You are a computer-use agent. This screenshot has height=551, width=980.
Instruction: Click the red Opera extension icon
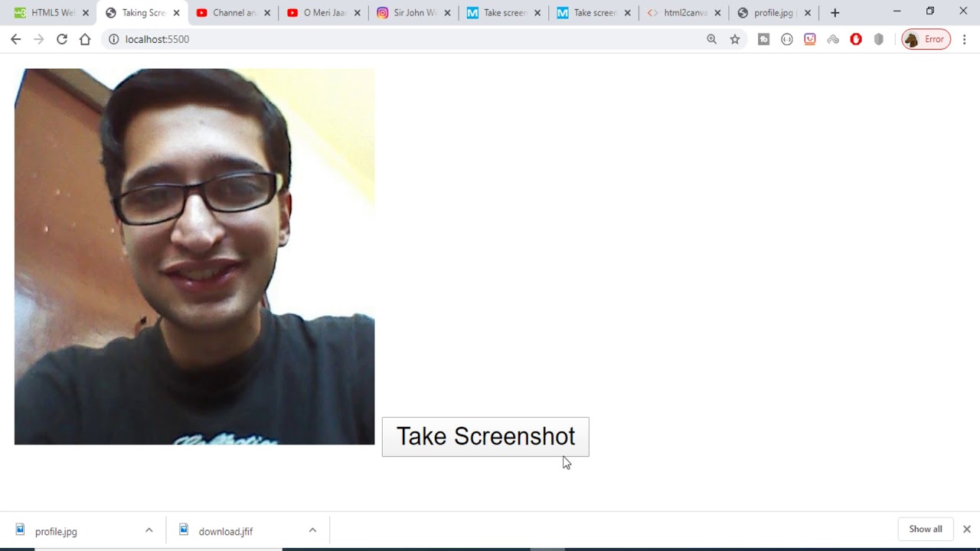pos(856,39)
